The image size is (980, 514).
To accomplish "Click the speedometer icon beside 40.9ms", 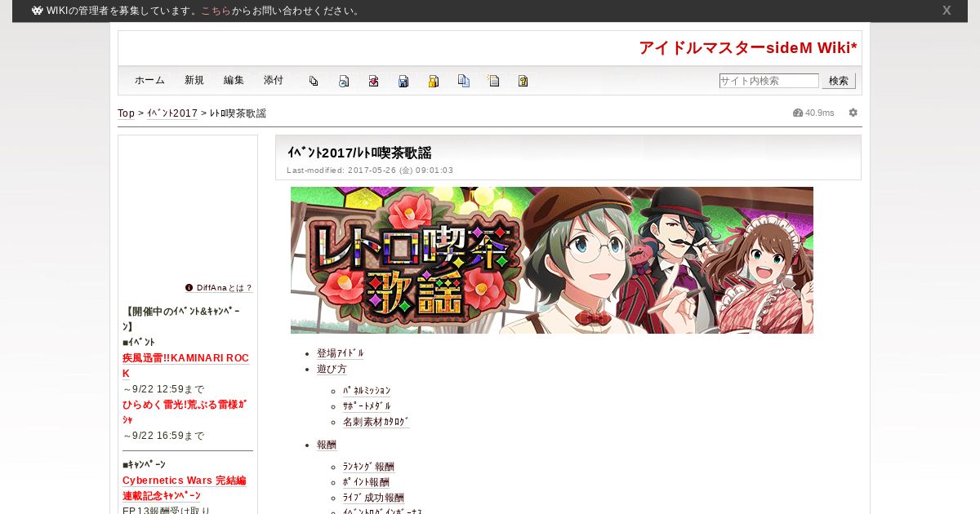I will pyautogui.click(x=798, y=113).
